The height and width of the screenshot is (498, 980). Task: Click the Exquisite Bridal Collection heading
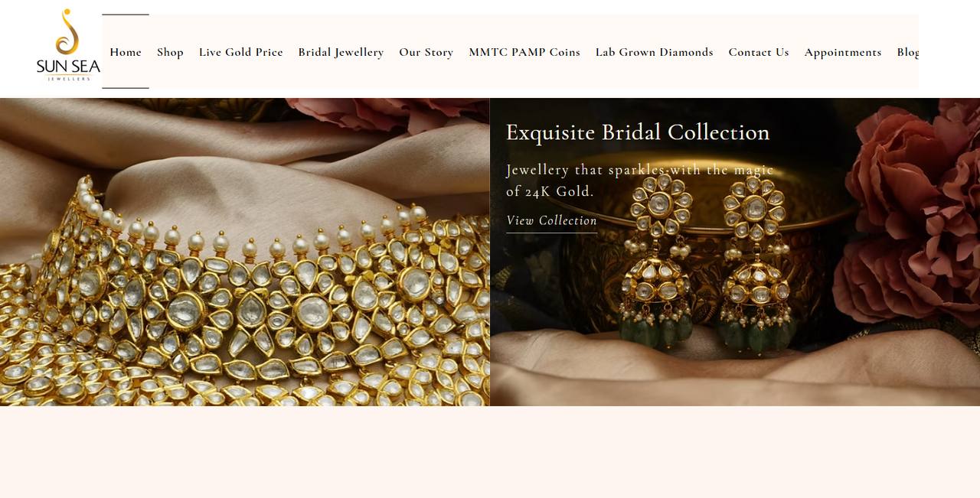point(638,132)
